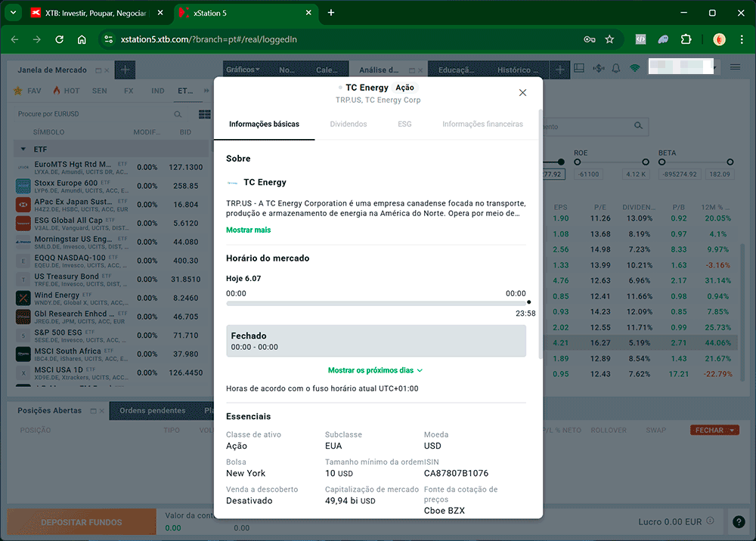Select the SEN market category
The width and height of the screenshot is (756, 541).
point(99,91)
